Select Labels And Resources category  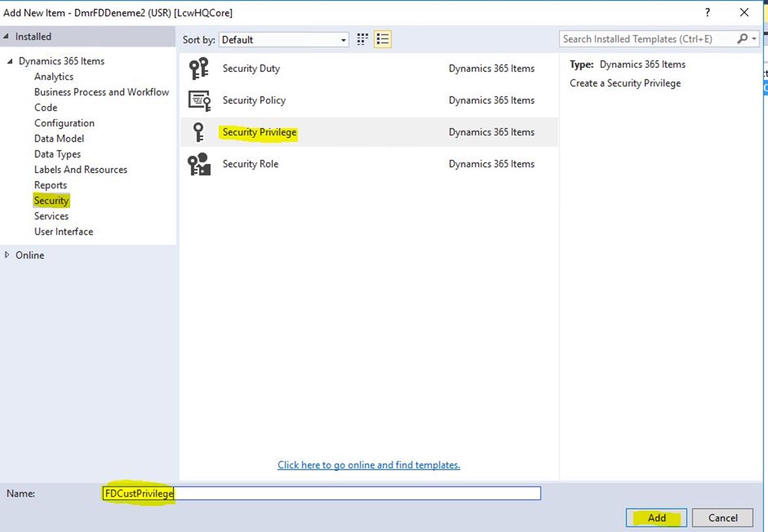click(x=81, y=170)
